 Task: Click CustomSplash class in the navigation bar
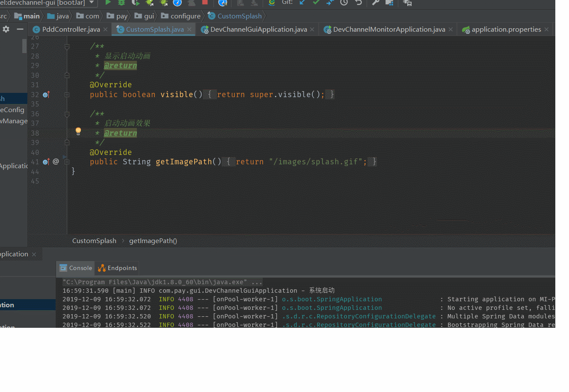(234, 16)
